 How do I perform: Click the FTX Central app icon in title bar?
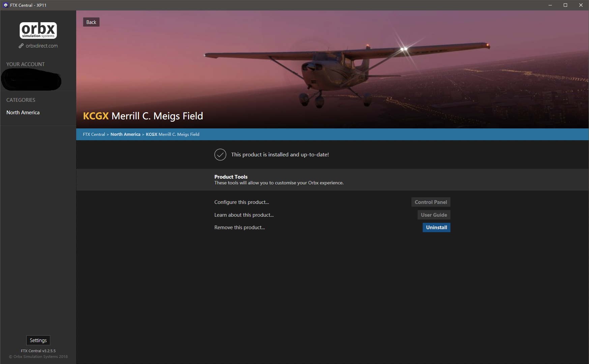coord(6,5)
